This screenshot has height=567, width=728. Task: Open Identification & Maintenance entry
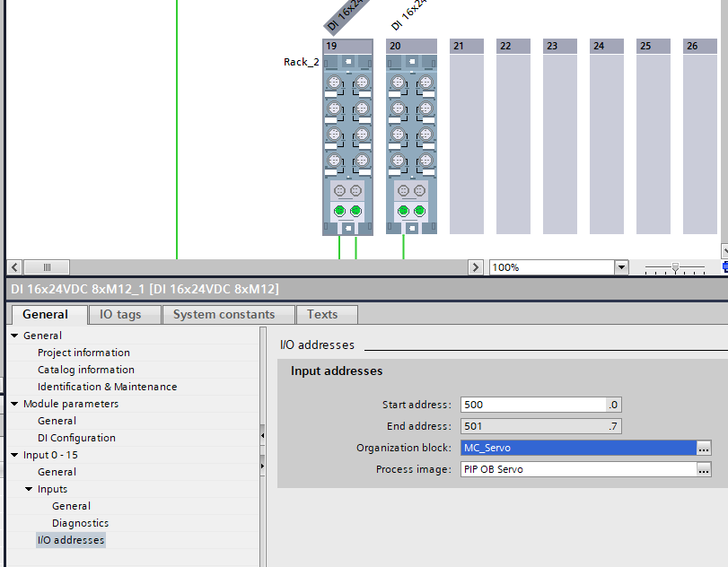107,387
